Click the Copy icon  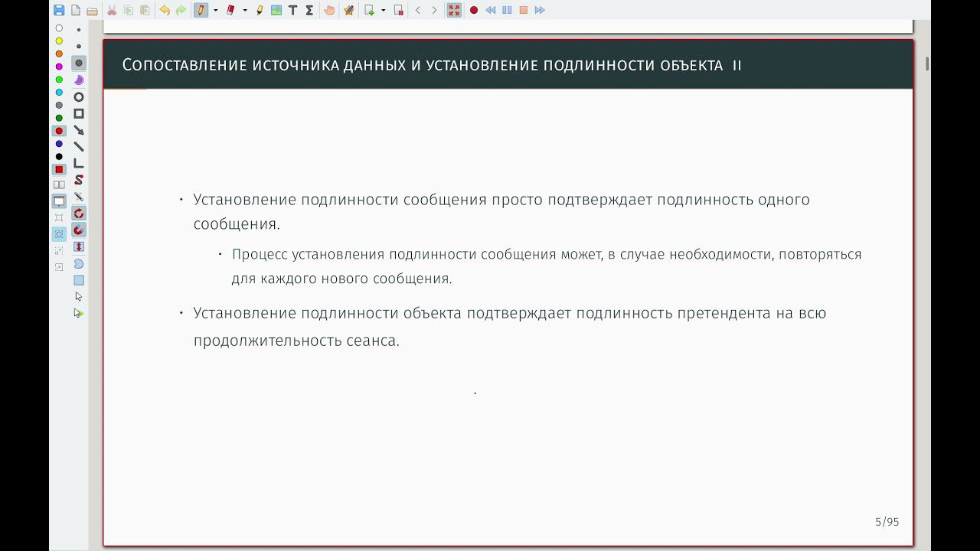pos(128,10)
